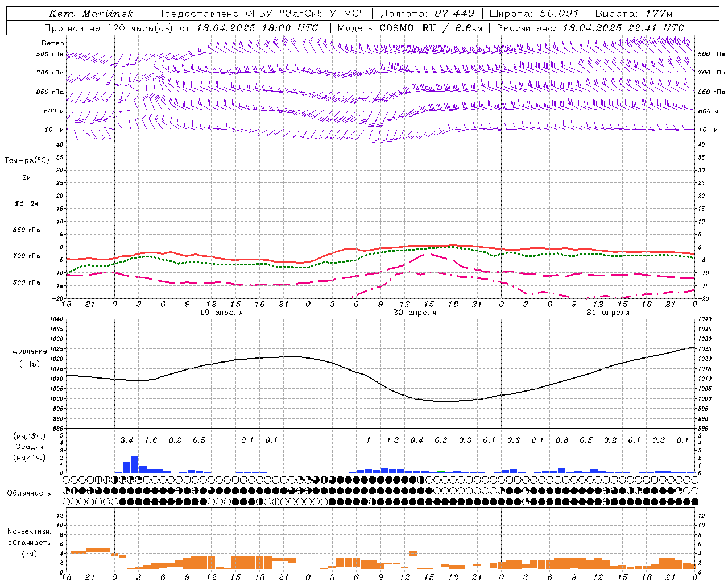This screenshot has height=582, width=728.
Task: Select the 'Долгота: 87.449' longitude text
Action: [x=429, y=14]
